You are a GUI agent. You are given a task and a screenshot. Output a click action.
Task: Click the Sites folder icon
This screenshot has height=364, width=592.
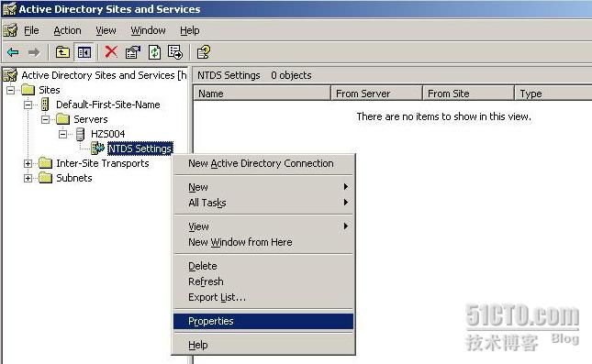pyautogui.click(x=28, y=90)
